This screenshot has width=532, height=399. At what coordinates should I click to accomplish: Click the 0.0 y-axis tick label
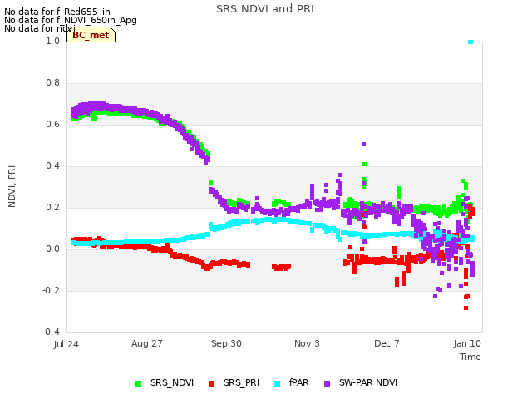pyautogui.click(x=52, y=249)
